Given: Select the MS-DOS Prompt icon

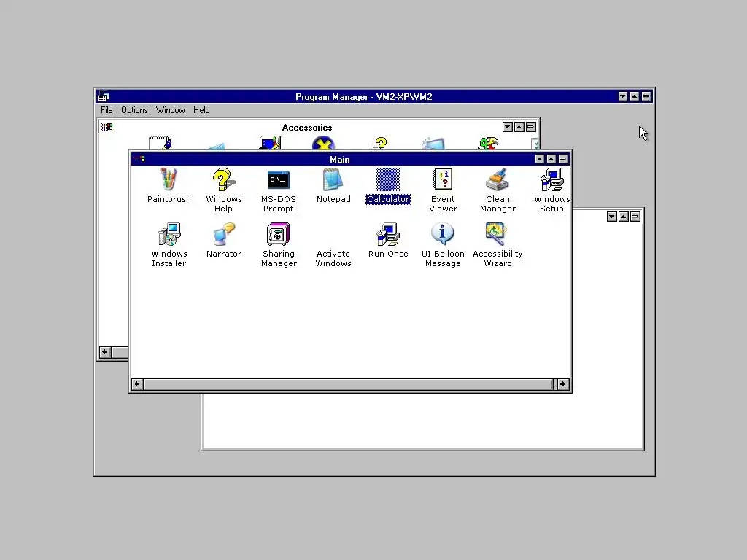Looking at the screenshot, I should [x=278, y=179].
